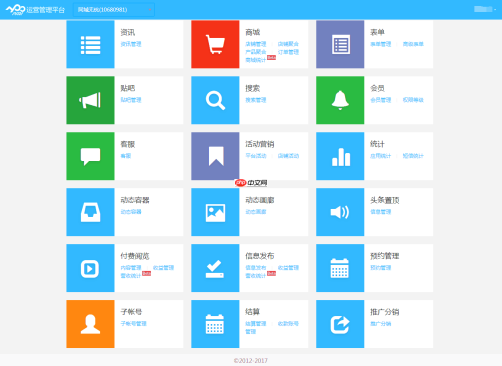The width and height of the screenshot is (502, 366).
Task: Open the picture 动态画廊 icon tile
Action: 215,212
